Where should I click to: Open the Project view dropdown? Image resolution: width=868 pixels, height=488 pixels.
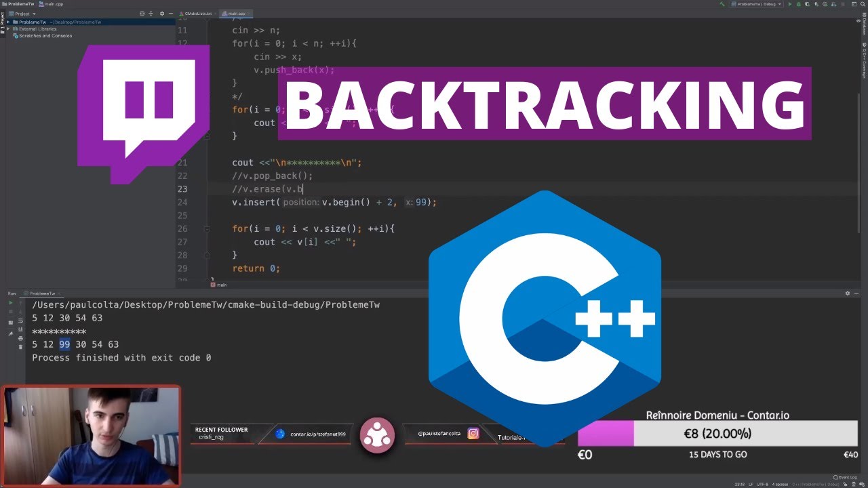click(x=22, y=14)
